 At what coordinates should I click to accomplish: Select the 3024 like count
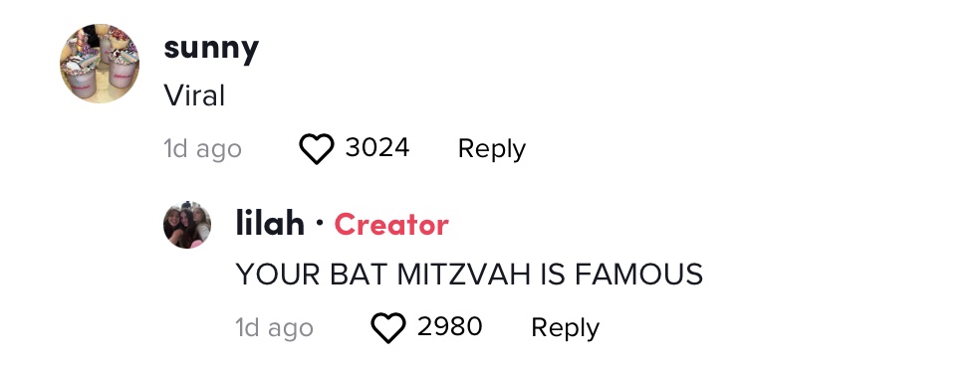pos(377,148)
